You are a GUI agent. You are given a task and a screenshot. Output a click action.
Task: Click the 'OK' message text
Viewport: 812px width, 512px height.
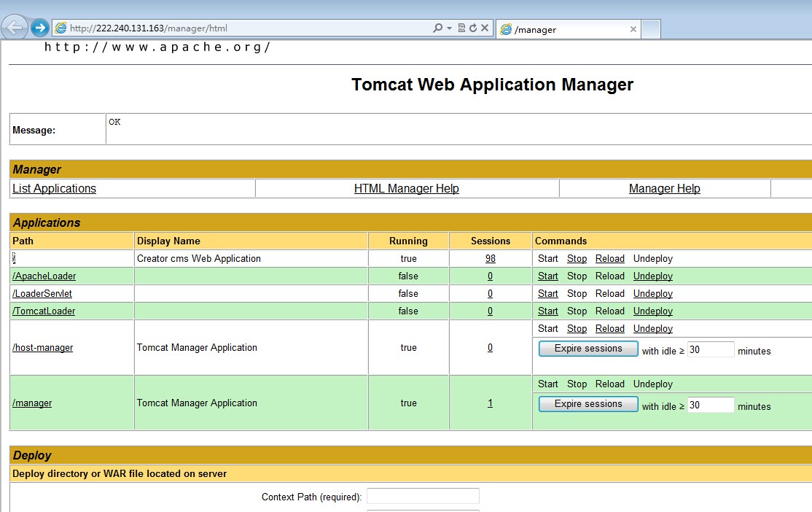click(114, 122)
